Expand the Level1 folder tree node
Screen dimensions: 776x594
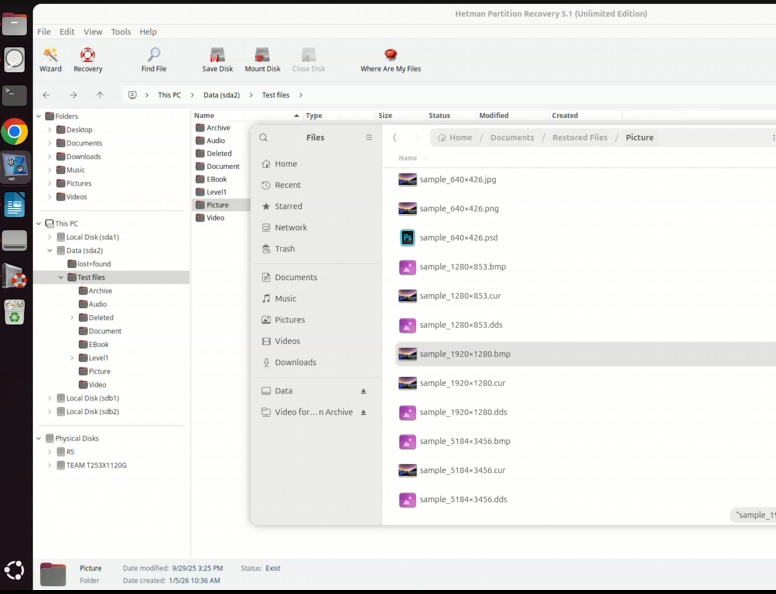pyautogui.click(x=72, y=358)
